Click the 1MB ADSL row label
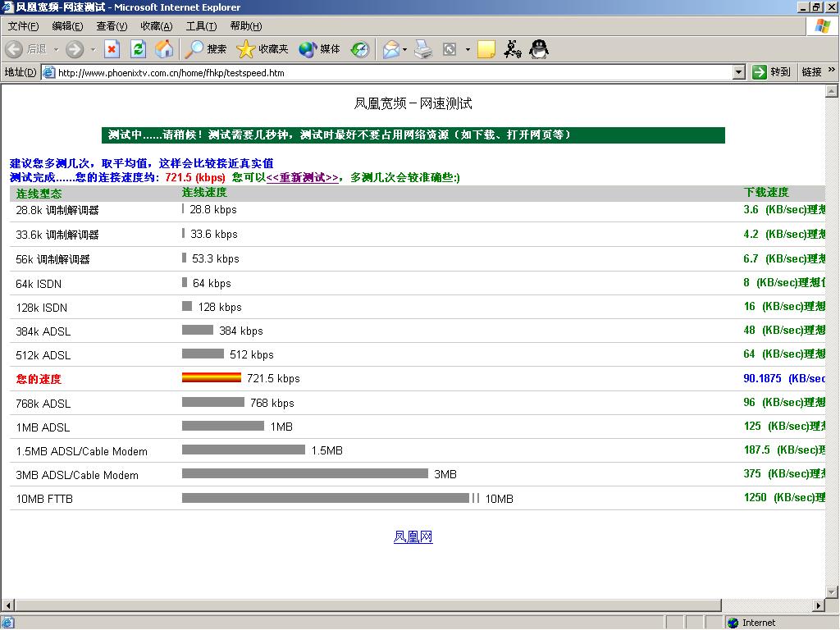The width and height of the screenshot is (840, 630). (43, 427)
